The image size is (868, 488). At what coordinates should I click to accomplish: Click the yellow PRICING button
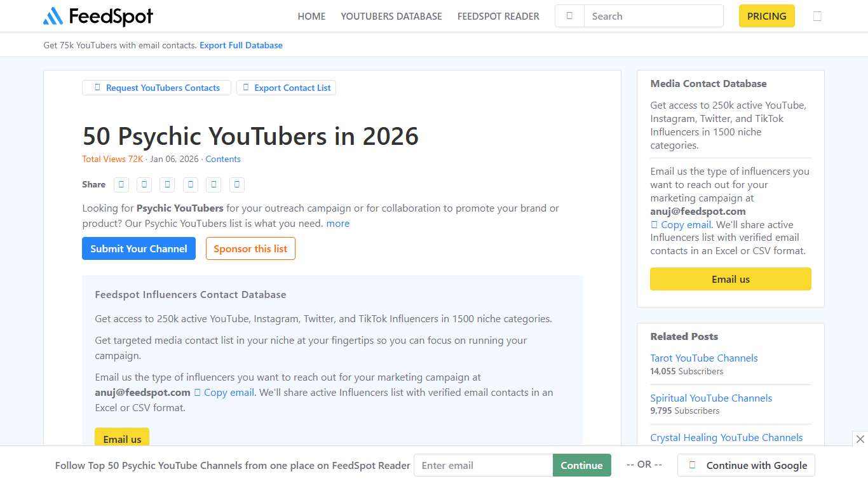pos(766,16)
